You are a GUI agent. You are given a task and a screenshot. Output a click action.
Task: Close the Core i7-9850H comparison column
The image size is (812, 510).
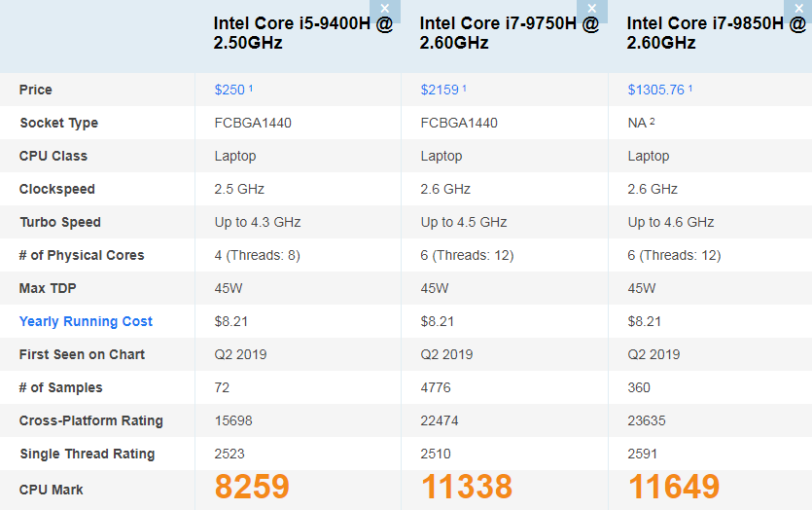coord(797,9)
